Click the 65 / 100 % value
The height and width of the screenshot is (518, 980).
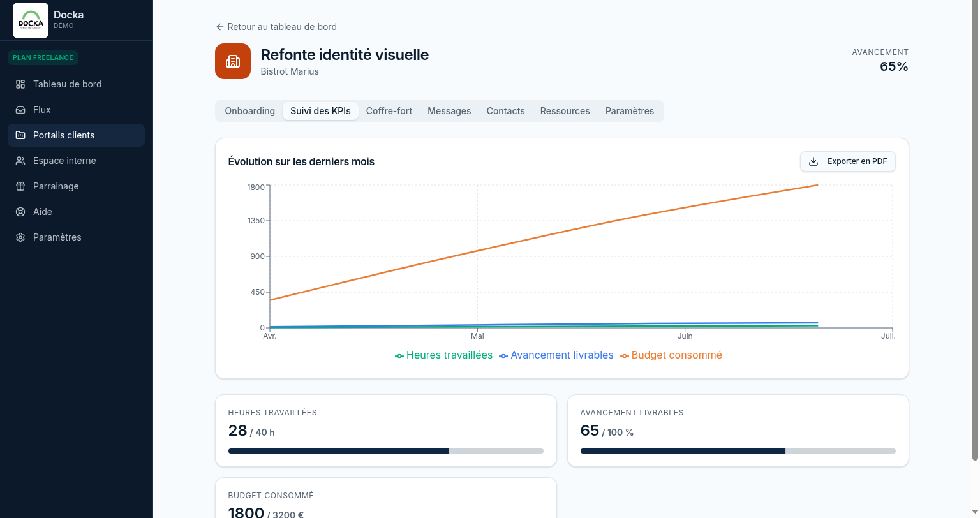607,431
